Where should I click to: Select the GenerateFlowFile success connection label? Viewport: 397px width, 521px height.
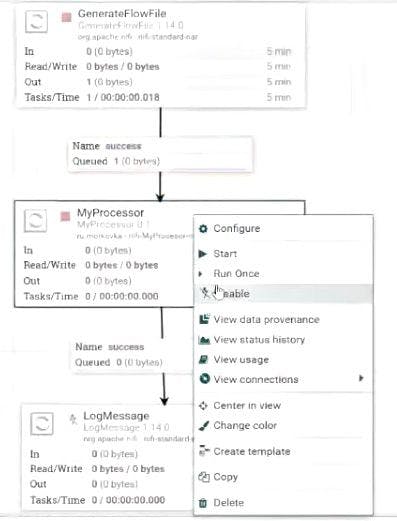tap(160, 154)
